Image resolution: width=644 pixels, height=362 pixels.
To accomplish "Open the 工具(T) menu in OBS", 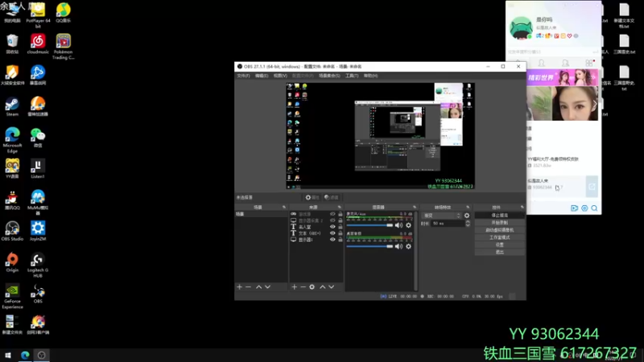I will [352, 76].
